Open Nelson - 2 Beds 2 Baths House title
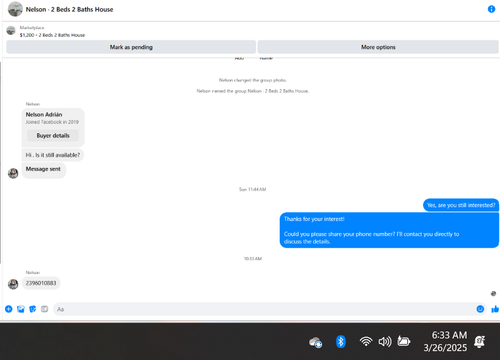The height and width of the screenshot is (360, 500). pos(69,9)
